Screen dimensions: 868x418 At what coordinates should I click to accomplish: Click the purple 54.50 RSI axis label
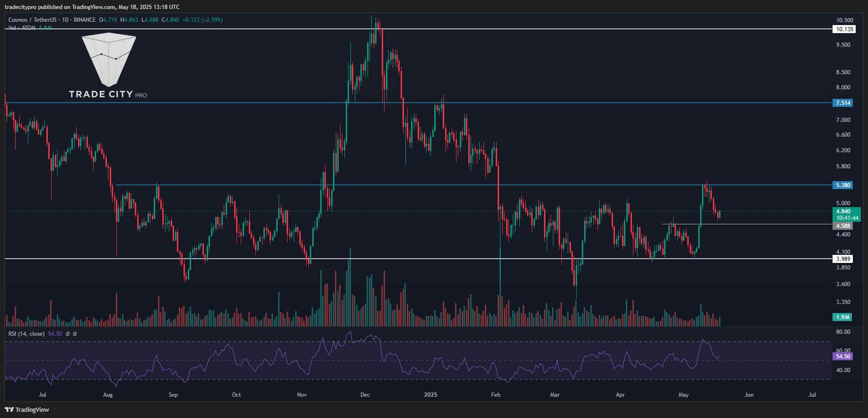tap(843, 357)
